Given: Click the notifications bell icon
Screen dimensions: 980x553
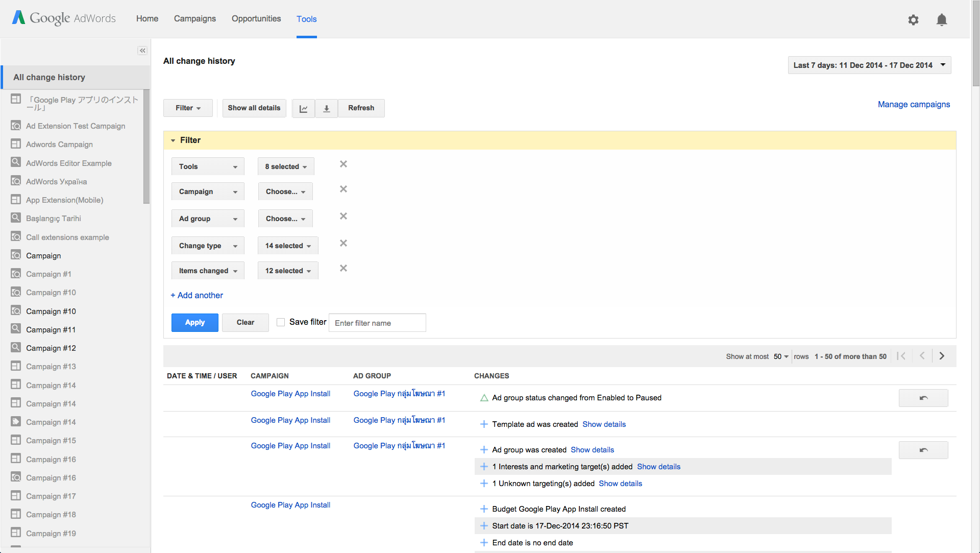Looking at the screenshot, I should pos(941,20).
